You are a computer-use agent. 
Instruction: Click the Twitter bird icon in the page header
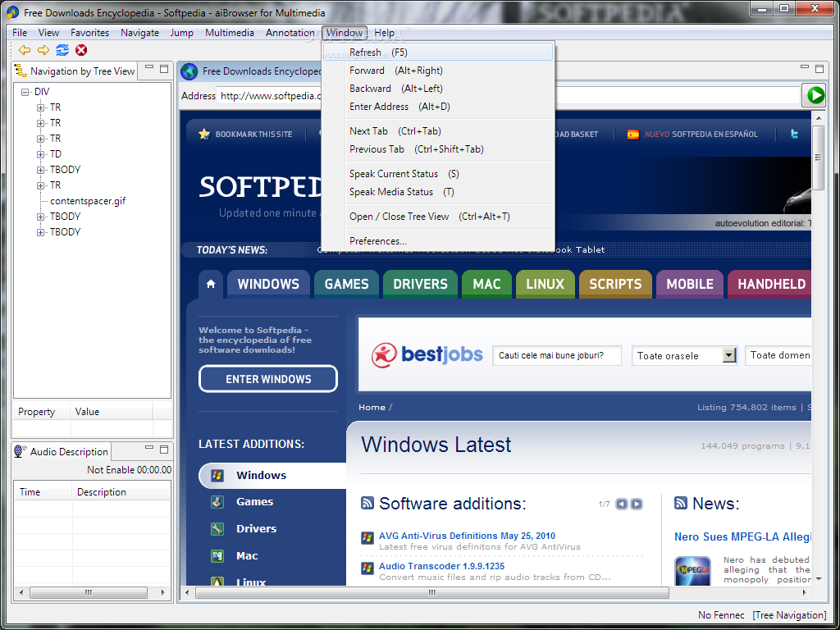[794, 134]
